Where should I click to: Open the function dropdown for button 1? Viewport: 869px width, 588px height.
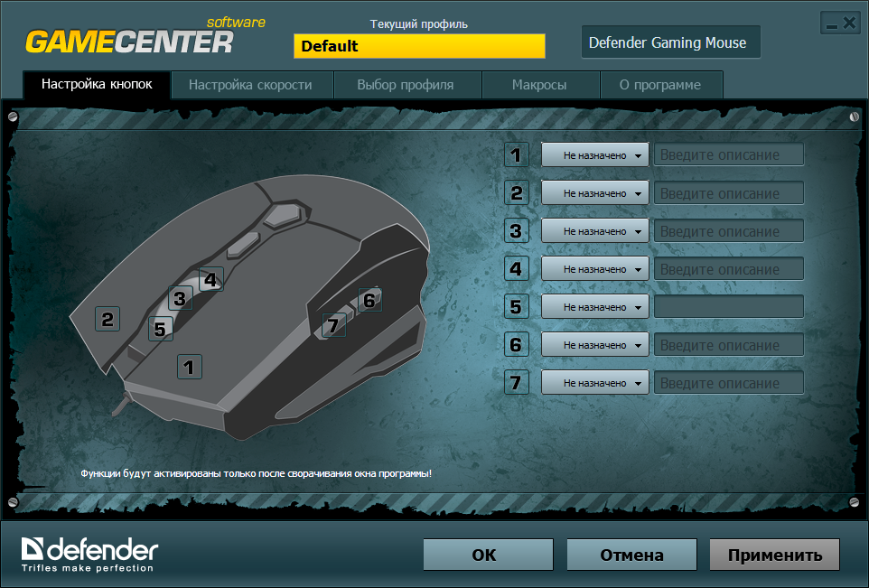tap(594, 155)
